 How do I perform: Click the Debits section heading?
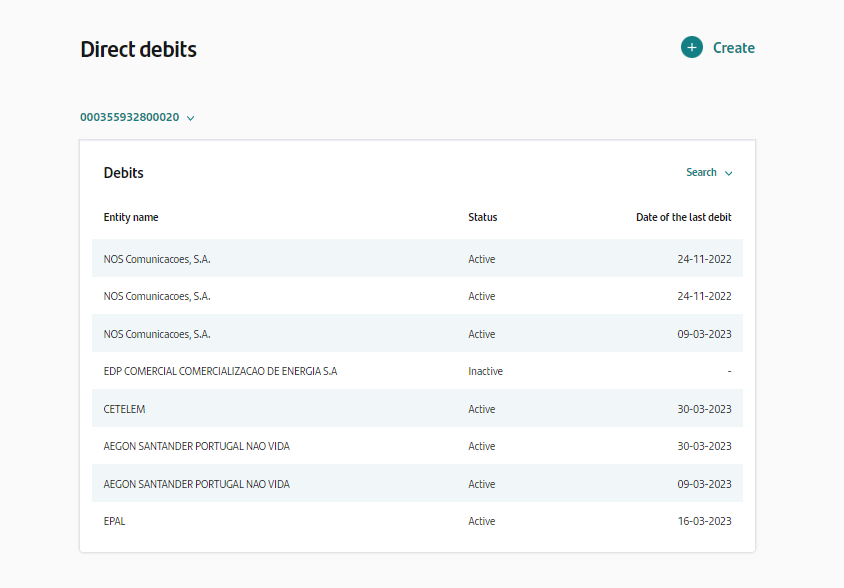[x=123, y=173]
